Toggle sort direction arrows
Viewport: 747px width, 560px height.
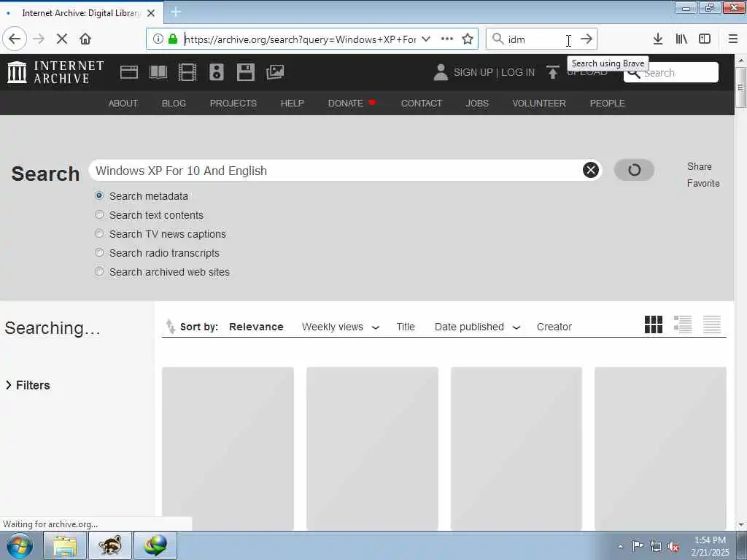coord(170,327)
